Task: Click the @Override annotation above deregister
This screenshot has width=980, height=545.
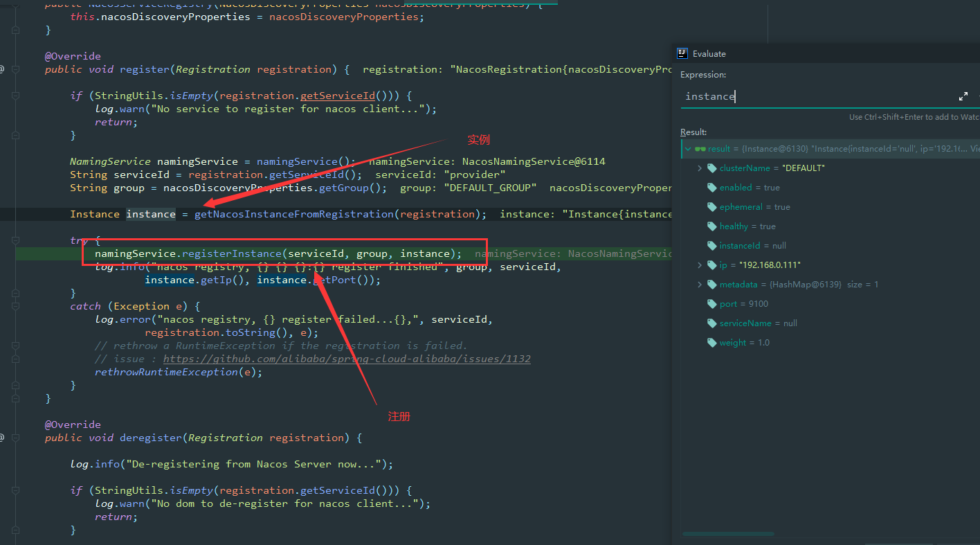Action: [73, 425]
